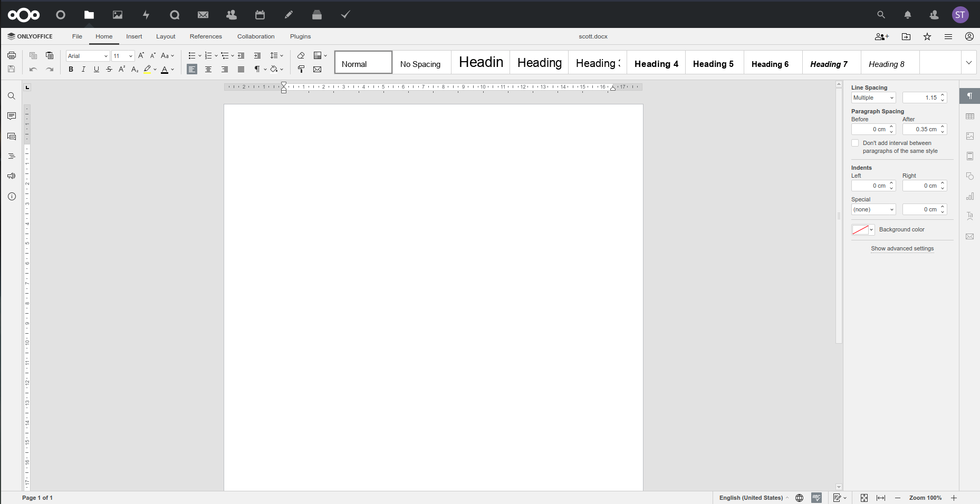The width and height of the screenshot is (980, 504).
Task: Toggle Subscript formatting
Action: [x=134, y=69]
